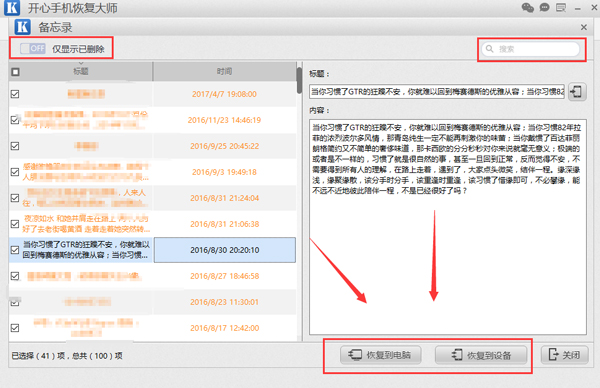This screenshot has width=600, height=388.
Task: Click the app K logo in main title bar
Action: click(x=12, y=8)
